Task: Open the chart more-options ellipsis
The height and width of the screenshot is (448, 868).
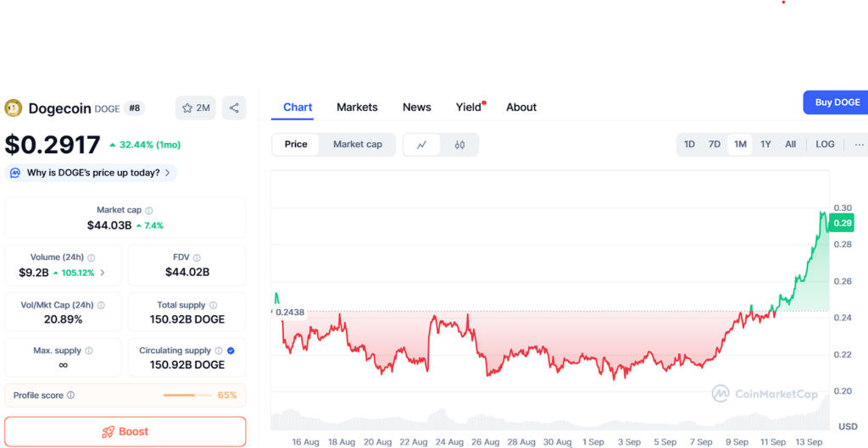Action: (860, 144)
